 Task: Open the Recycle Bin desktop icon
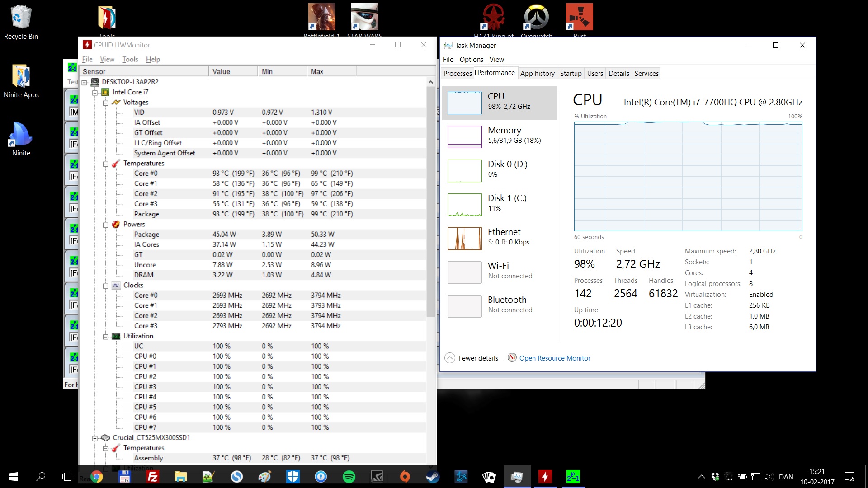[21, 22]
